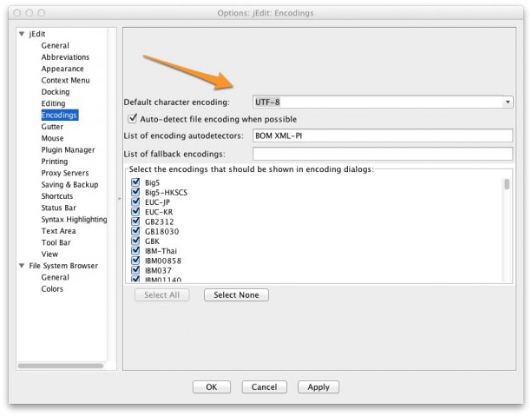The image size is (532, 416).
Task: Click the split pane divider handle
Action: (x=120, y=198)
